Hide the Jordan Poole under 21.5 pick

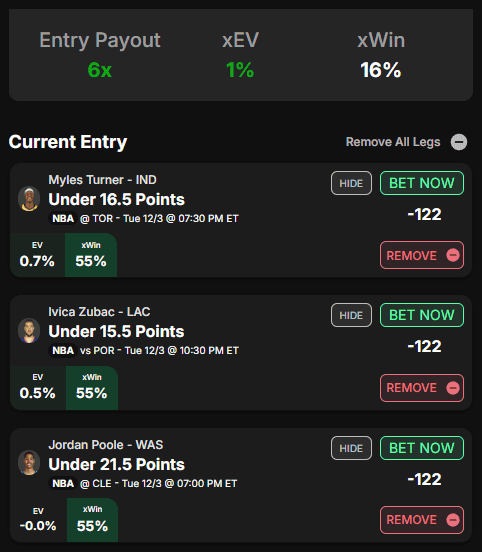(x=351, y=448)
